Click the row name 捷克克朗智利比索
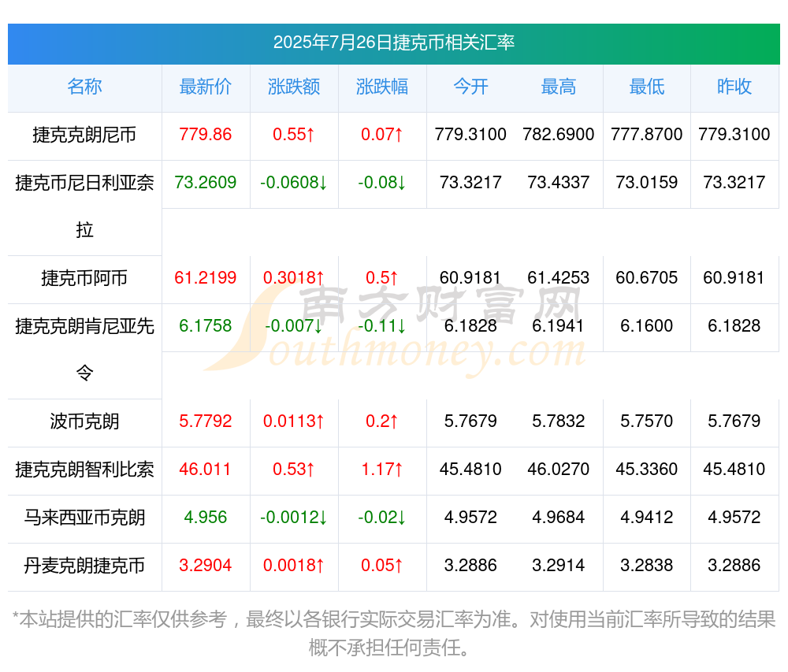Image resolution: width=788 pixels, height=672 pixels. click(x=84, y=470)
